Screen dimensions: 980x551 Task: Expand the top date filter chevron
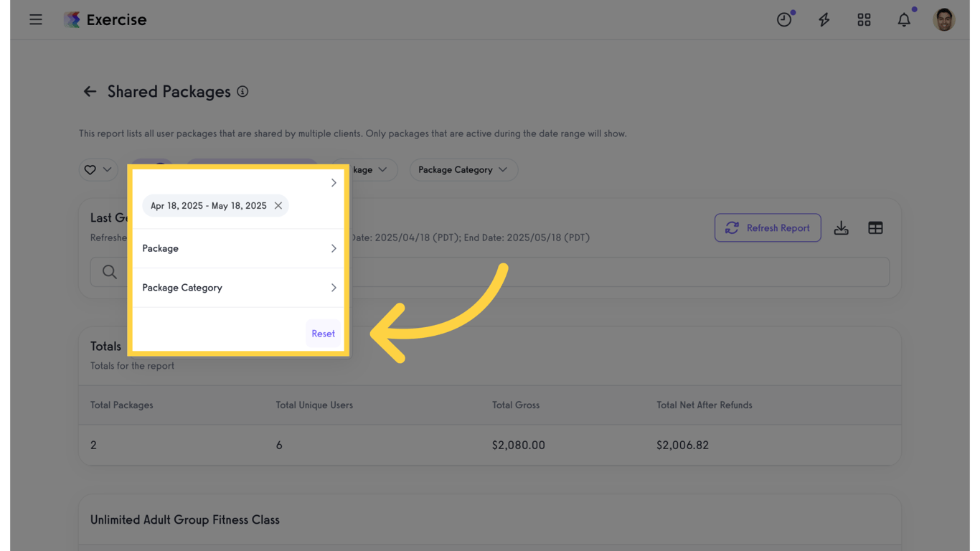click(334, 183)
